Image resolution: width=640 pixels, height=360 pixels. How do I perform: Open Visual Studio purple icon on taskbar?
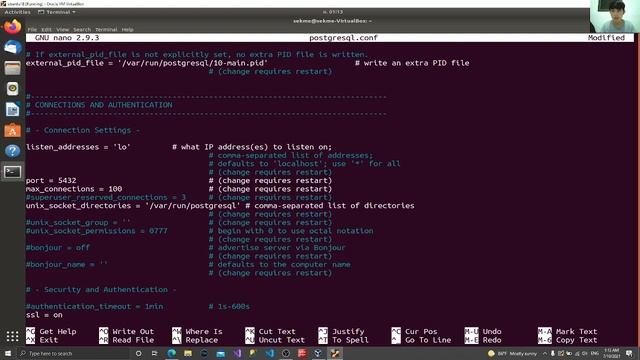(x=237, y=353)
